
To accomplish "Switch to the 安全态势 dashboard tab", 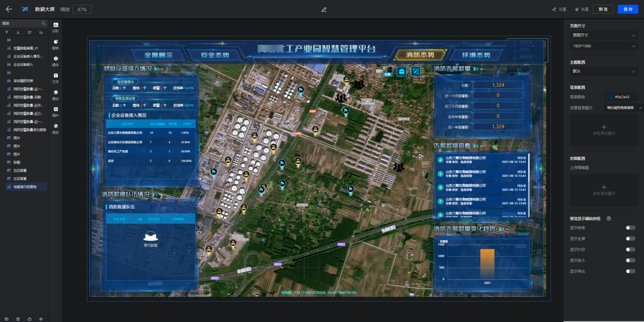I will pyautogui.click(x=215, y=55).
